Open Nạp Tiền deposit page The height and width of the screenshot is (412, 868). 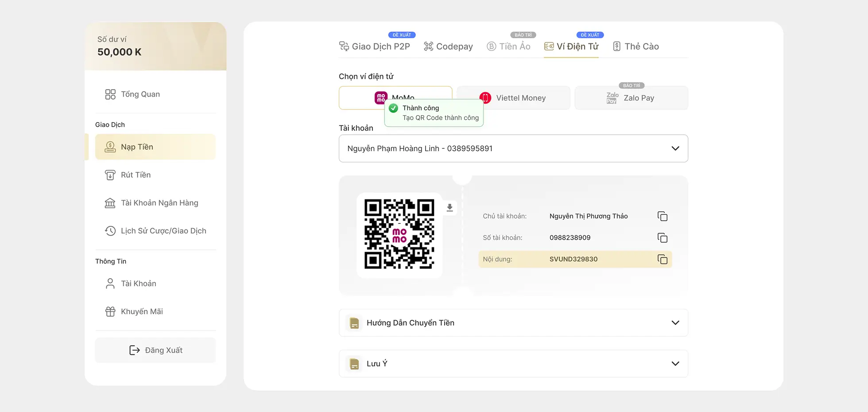[x=155, y=147]
